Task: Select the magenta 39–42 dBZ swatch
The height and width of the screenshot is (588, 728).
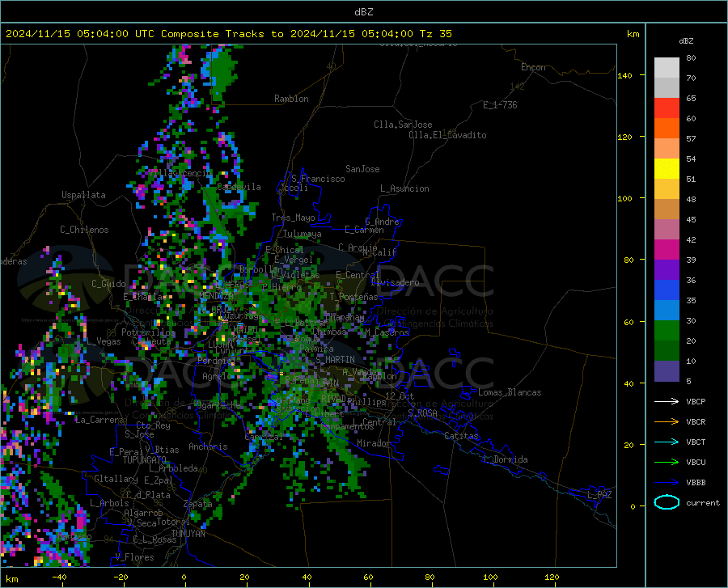Action: coord(667,250)
